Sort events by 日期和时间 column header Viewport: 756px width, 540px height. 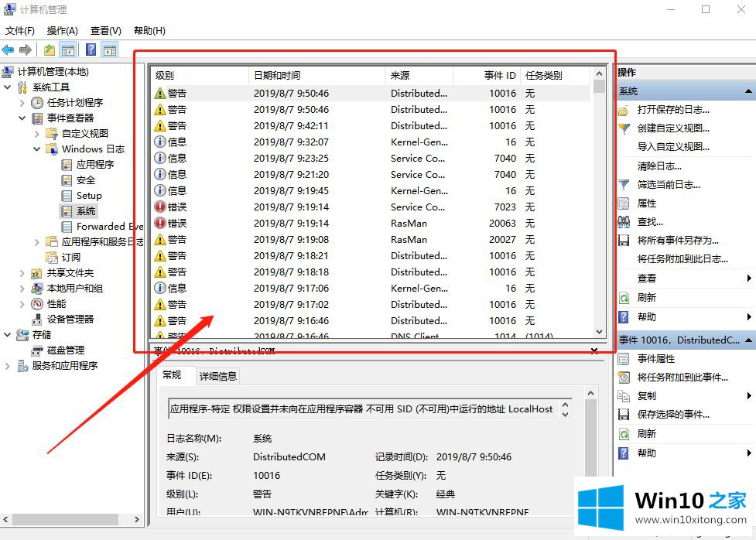pyautogui.click(x=317, y=76)
